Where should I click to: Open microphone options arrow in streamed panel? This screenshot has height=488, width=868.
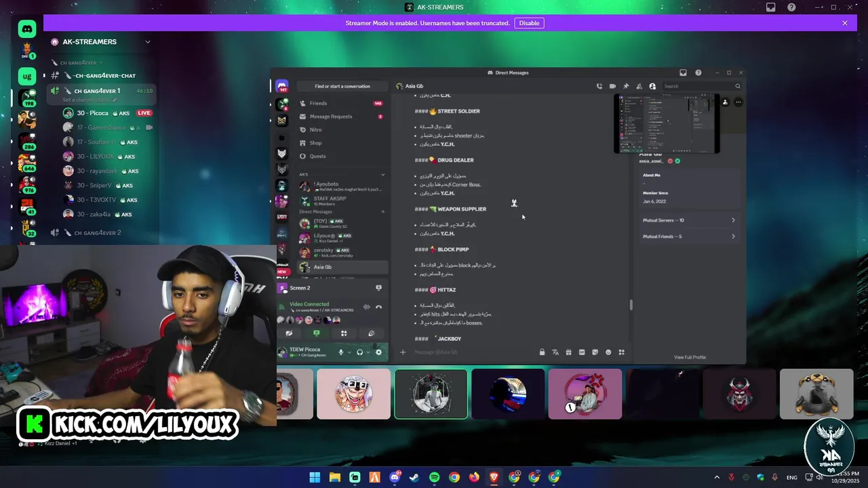click(x=349, y=352)
